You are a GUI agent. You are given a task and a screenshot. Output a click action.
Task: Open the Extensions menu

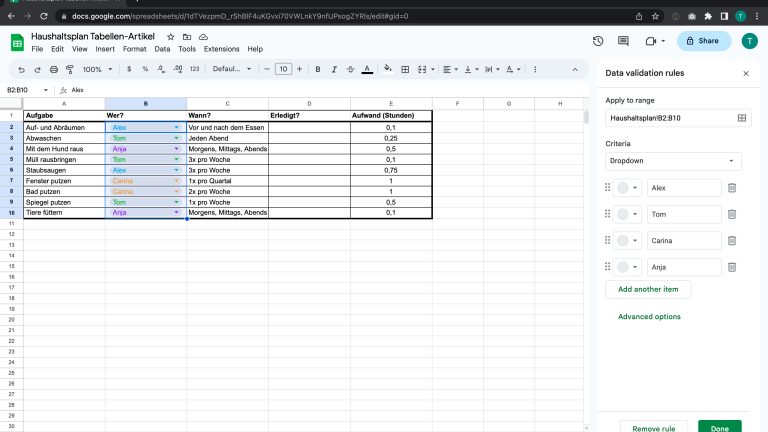(221, 49)
